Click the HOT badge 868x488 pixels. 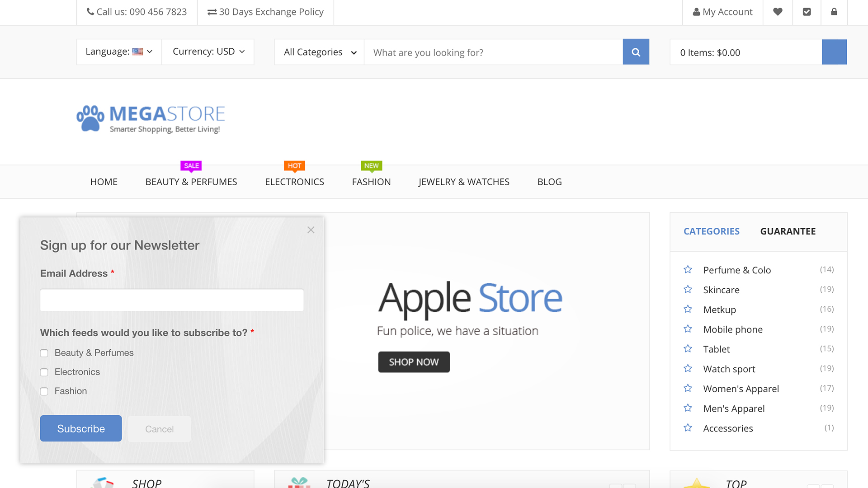(x=294, y=166)
